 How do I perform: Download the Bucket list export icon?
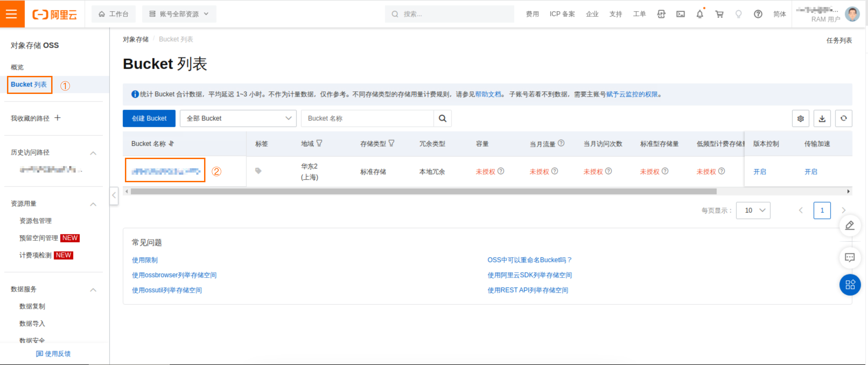point(822,118)
